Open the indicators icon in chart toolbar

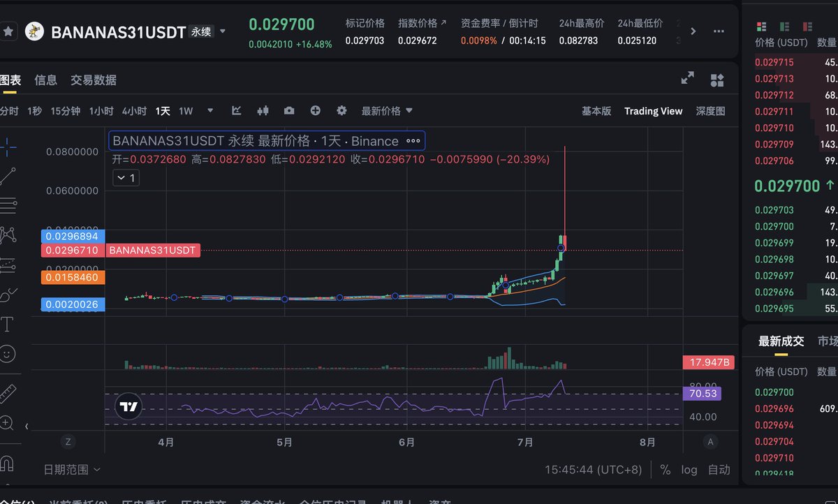[x=237, y=110]
